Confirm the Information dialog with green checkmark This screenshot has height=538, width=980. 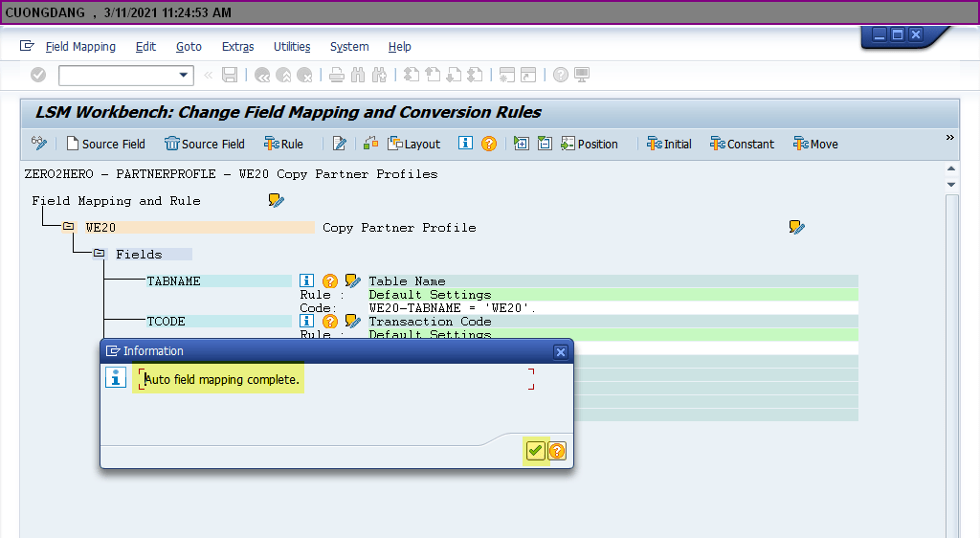pyautogui.click(x=535, y=451)
